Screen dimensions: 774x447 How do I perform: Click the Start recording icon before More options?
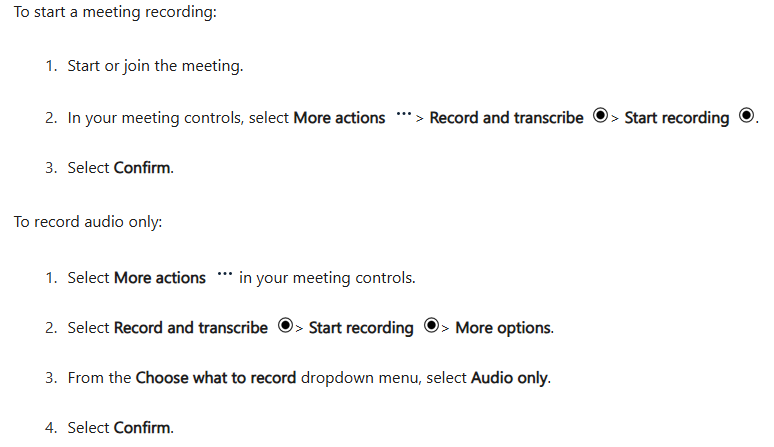431,326
